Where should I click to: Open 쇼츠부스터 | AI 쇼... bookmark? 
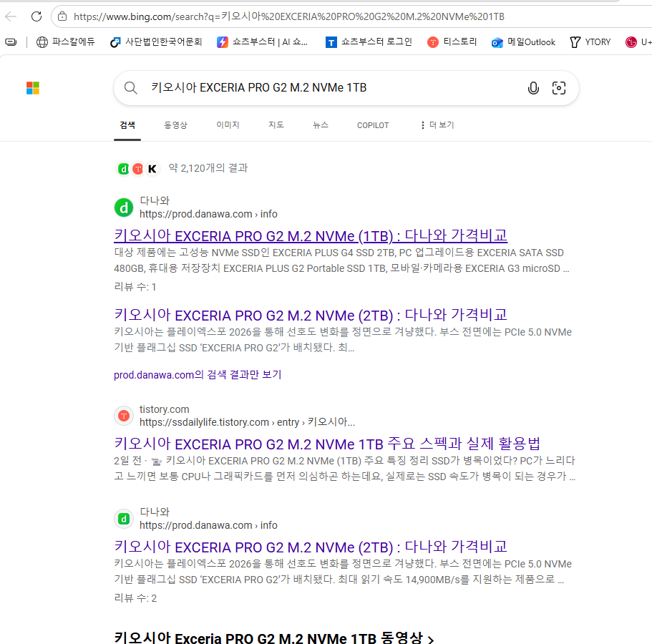click(263, 42)
